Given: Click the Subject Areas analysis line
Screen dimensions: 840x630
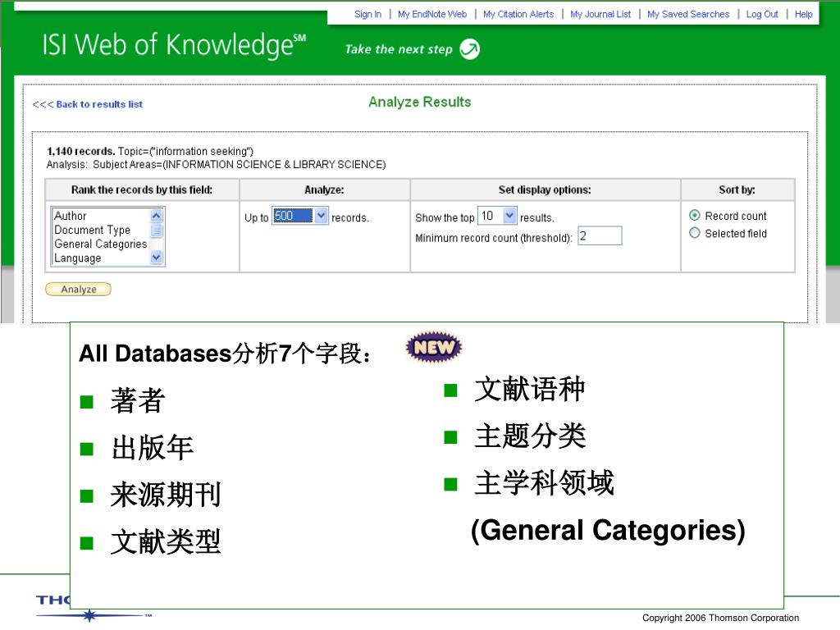Looking at the screenshot, I should point(216,164).
